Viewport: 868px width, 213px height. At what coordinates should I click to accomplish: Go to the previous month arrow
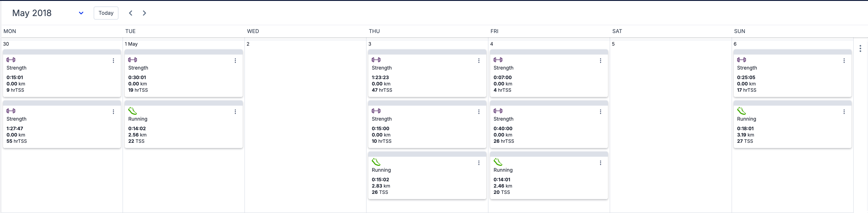pos(131,13)
